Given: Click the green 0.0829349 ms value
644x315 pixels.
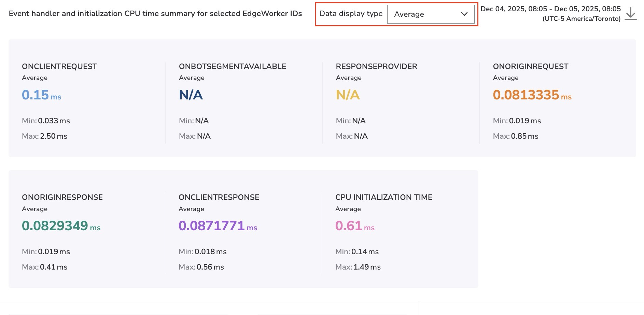Looking at the screenshot, I should point(61,226).
